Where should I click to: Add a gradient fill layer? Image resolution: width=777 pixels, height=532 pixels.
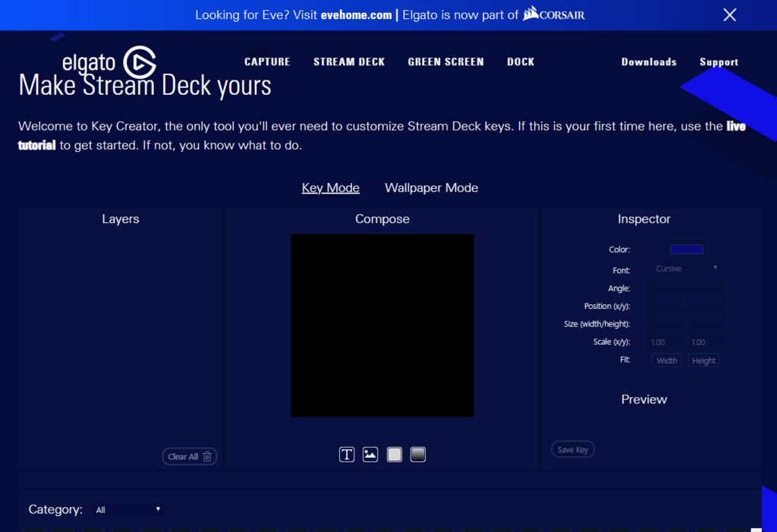(x=418, y=454)
